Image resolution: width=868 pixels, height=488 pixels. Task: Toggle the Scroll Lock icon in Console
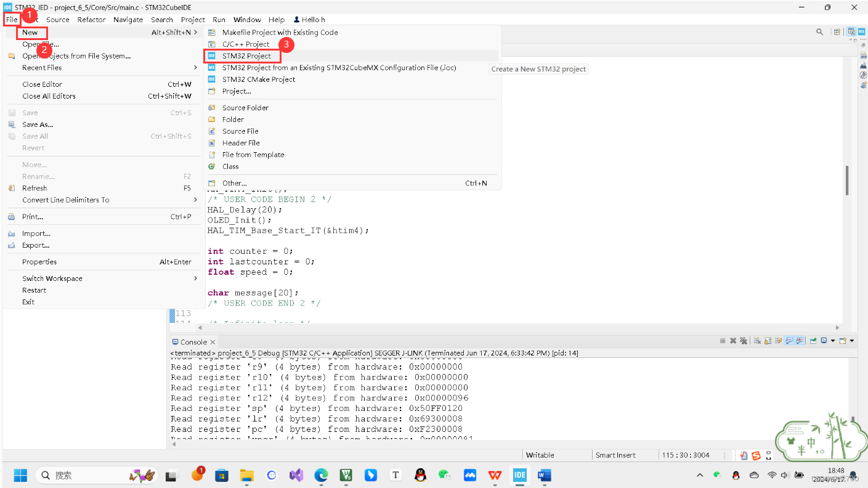[x=768, y=341]
